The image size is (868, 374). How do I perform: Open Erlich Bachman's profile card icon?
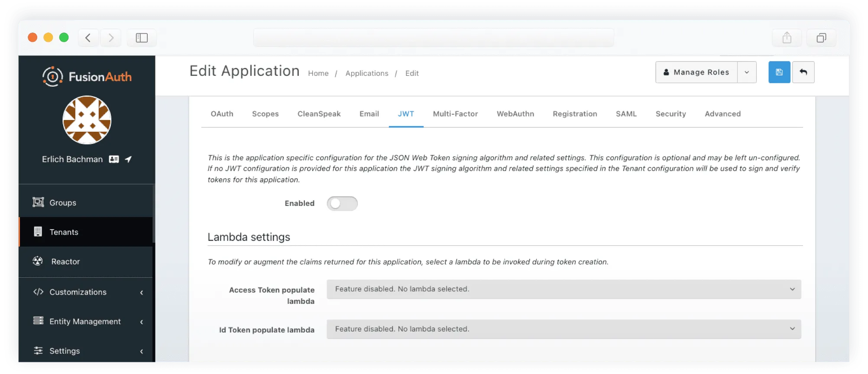coord(114,159)
